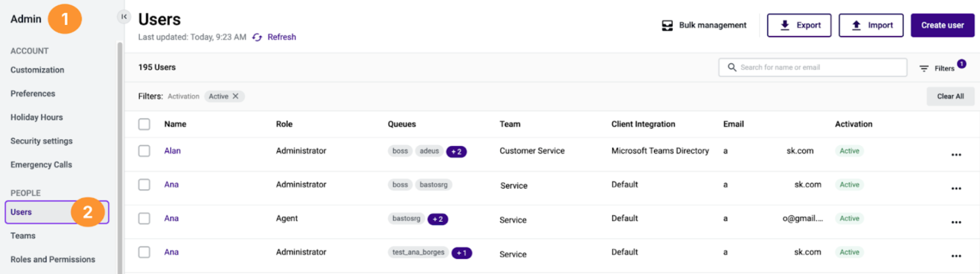
Task: Click the test_ana_borges queue chip
Action: (418, 252)
